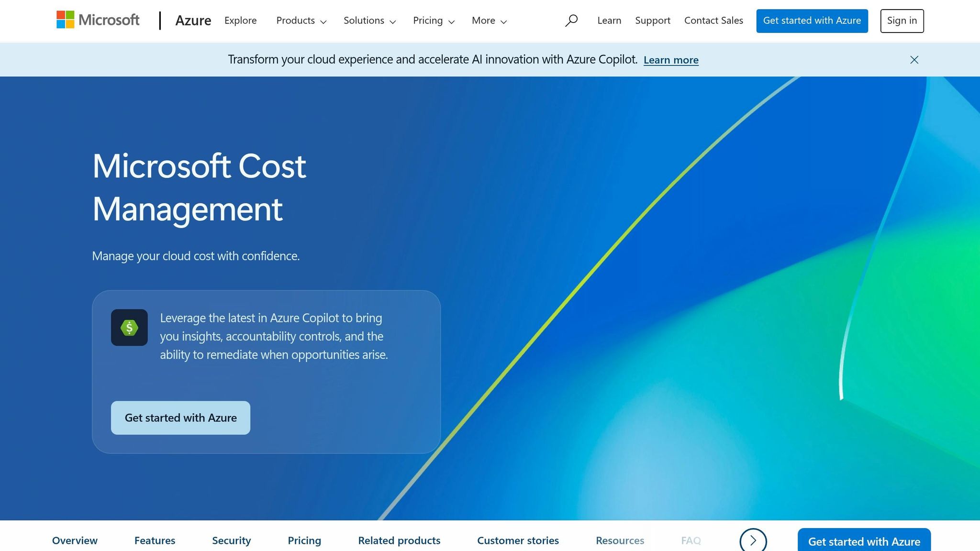980x551 pixels.
Task: Click header Get started with Azure button
Action: coord(812,21)
